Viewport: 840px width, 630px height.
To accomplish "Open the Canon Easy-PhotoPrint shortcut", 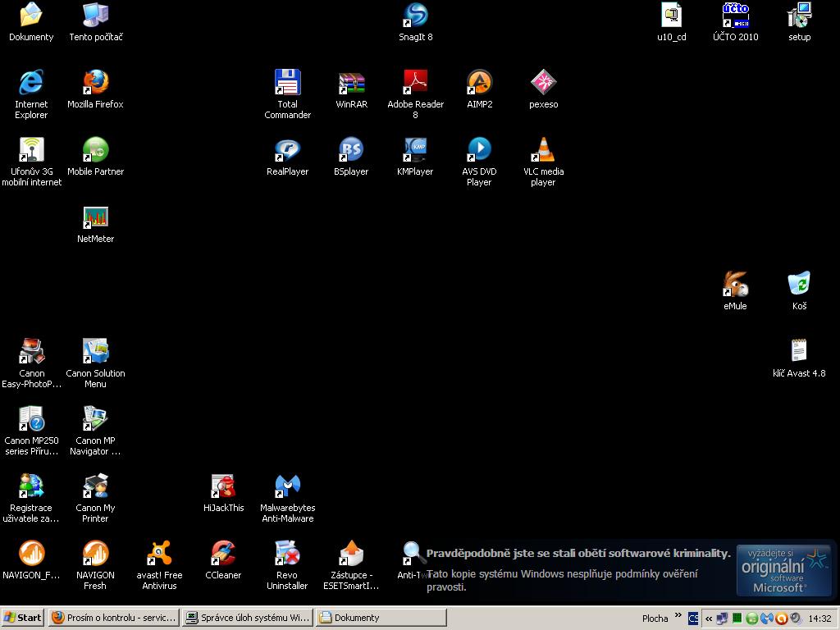I will click(31, 351).
